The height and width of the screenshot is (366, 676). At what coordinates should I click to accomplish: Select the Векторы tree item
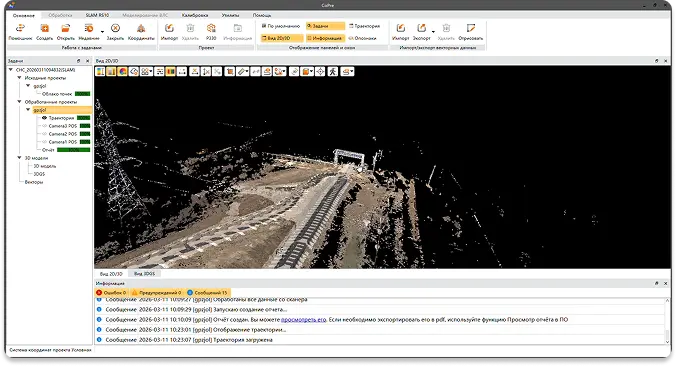pyautogui.click(x=34, y=182)
